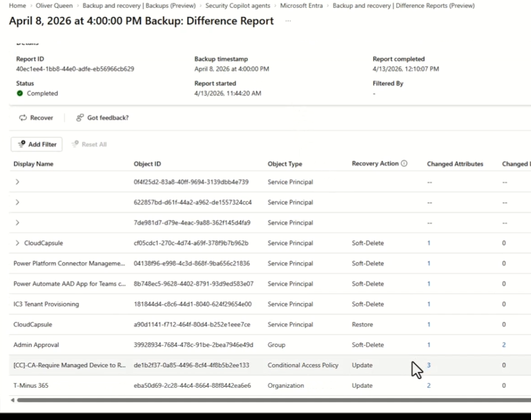Sort by the Object Type column header

[x=284, y=164]
